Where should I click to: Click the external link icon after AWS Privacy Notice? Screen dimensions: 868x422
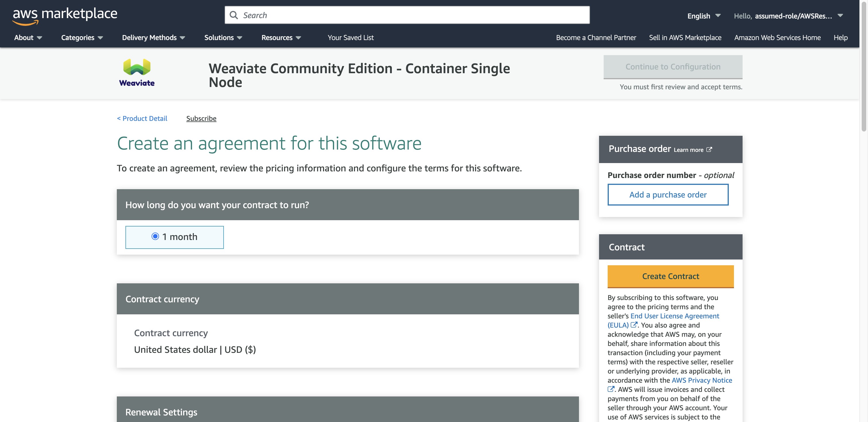click(611, 389)
